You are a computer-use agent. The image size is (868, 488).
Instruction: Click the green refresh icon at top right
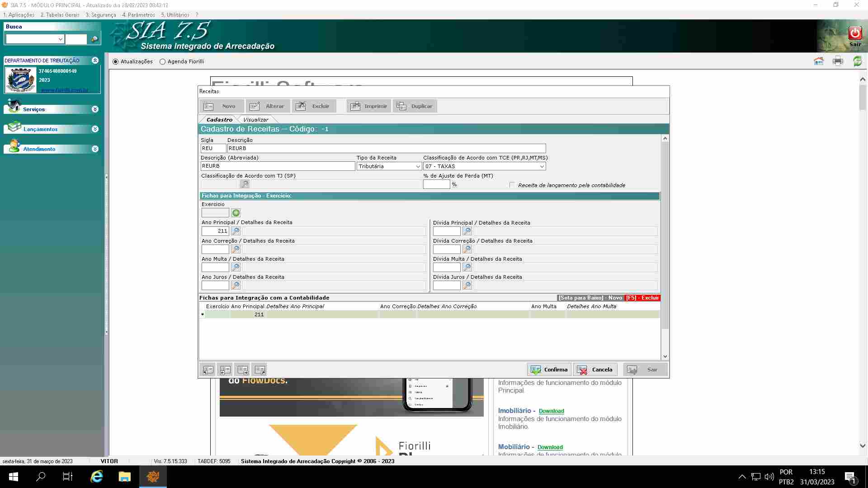click(857, 61)
